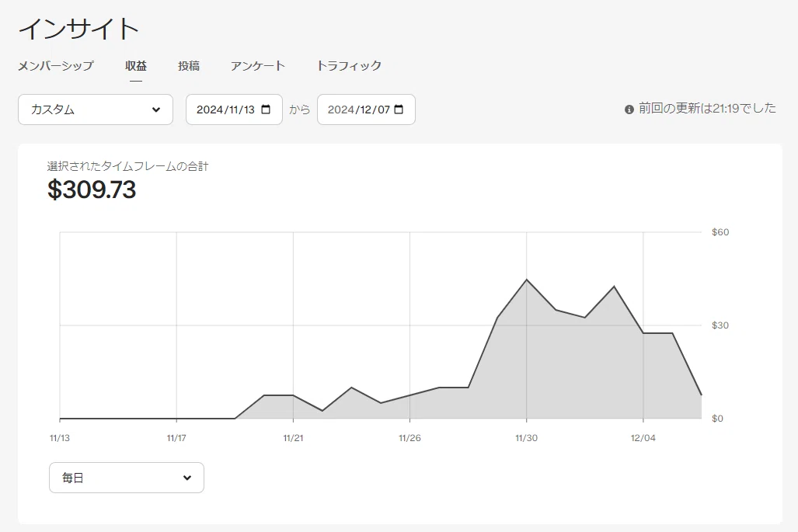Open the カスタム timeframe dropdown
The width and height of the screenshot is (798, 532).
96,110
